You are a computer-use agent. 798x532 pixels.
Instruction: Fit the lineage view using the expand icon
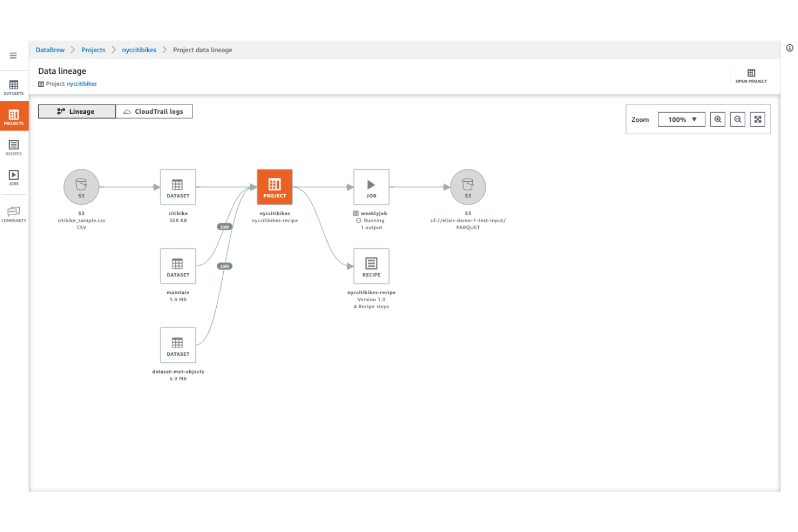pos(758,119)
